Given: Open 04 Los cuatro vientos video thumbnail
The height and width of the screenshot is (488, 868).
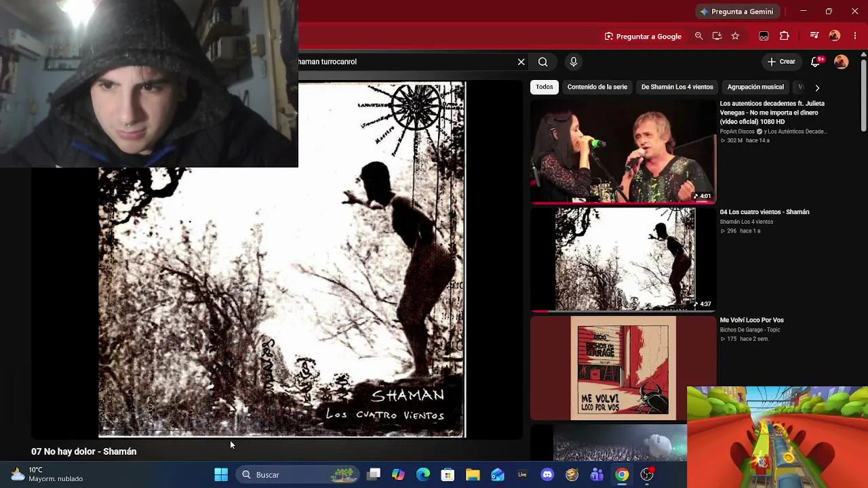Looking at the screenshot, I should (x=623, y=260).
